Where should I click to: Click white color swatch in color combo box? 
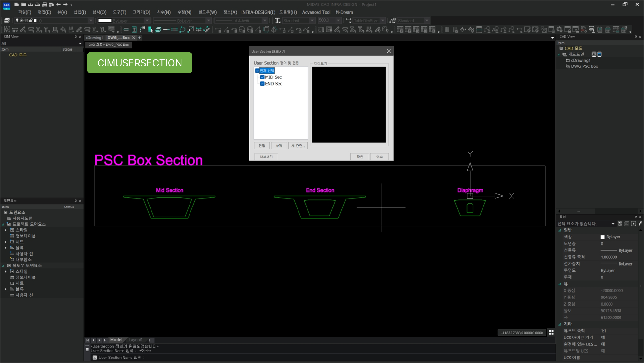105,20
